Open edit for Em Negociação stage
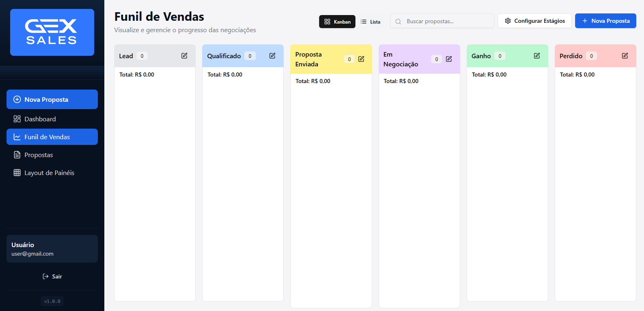This screenshot has width=644, height=311. [x=449, y=59]
